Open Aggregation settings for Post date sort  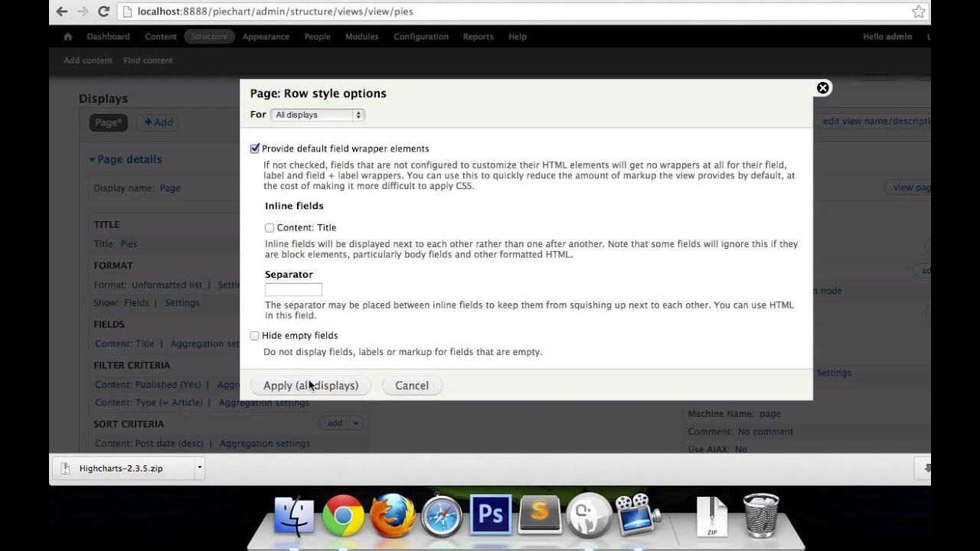[265, 444]
